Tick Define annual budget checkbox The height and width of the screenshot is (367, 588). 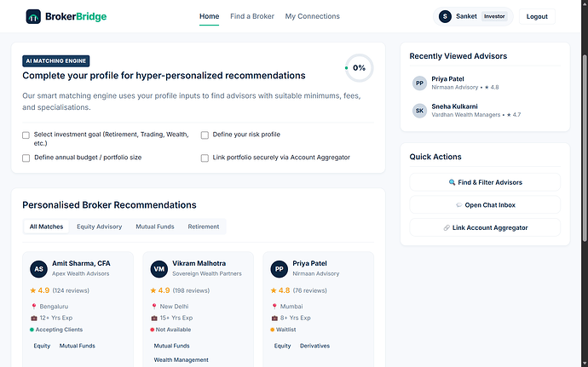click(x=26, y=158)
